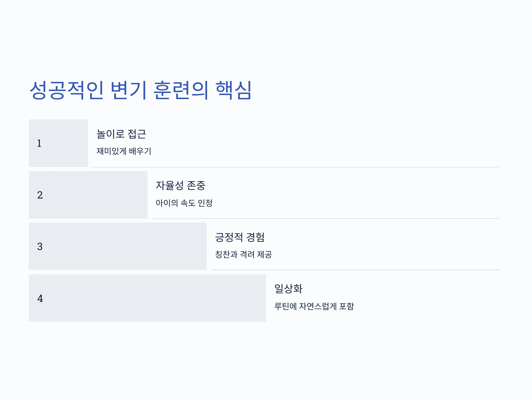Click the subtitle 재미있게 배우기
The height and width of the screenshot is (399, 532).
(x=124, y=151)
